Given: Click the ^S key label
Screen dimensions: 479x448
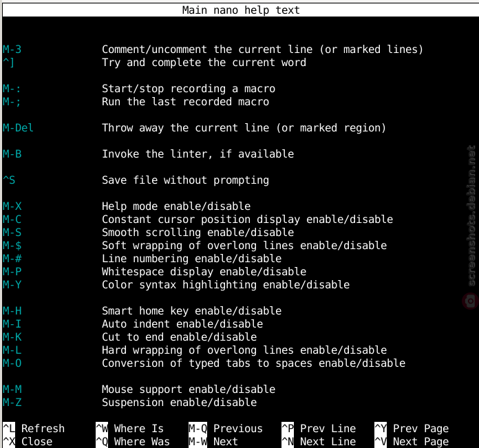Looking at the screenshot, I should pos(9,180).
